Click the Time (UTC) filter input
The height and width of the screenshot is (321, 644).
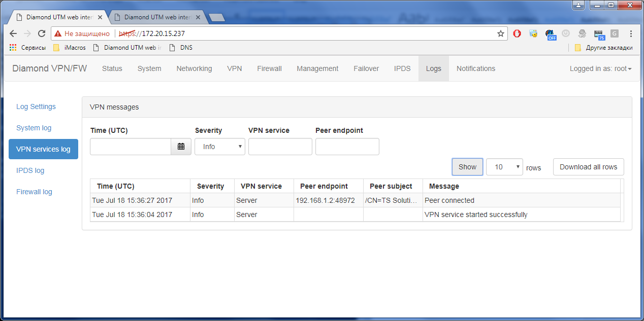[131, 147]
